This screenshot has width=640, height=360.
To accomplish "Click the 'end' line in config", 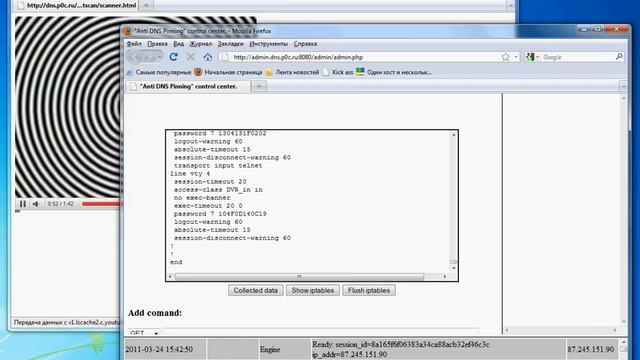I will coord(176,262).
